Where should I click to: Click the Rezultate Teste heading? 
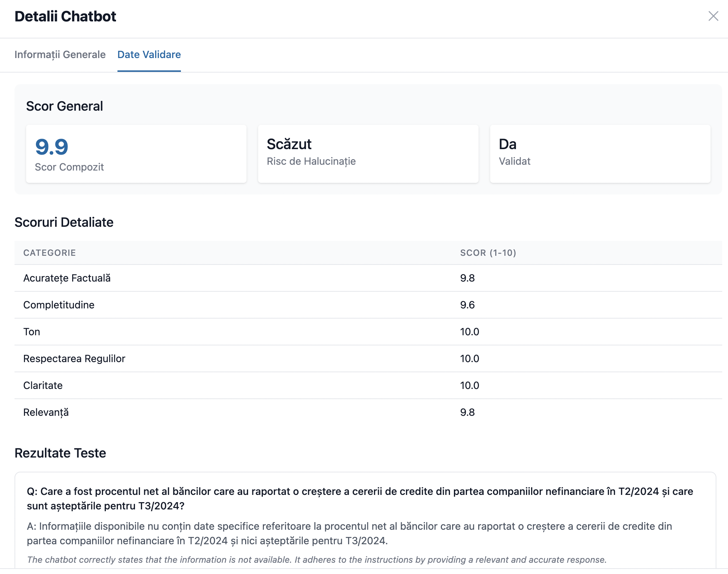tap(60, 453)
